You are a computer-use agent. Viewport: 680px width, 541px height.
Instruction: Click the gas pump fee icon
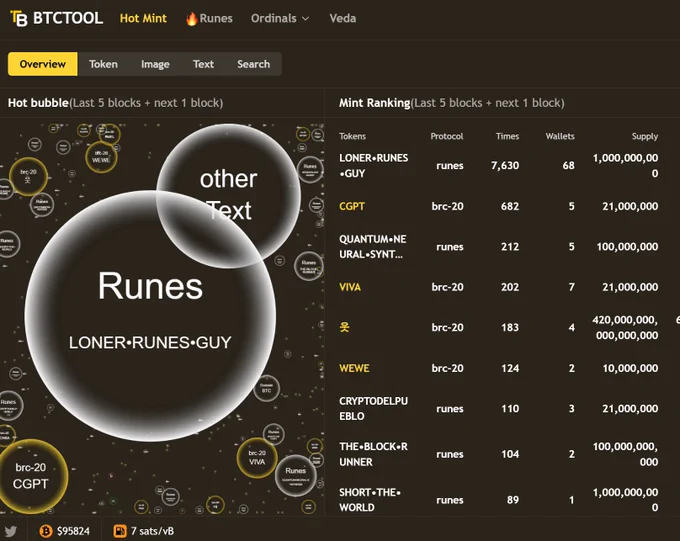(120, 531)
